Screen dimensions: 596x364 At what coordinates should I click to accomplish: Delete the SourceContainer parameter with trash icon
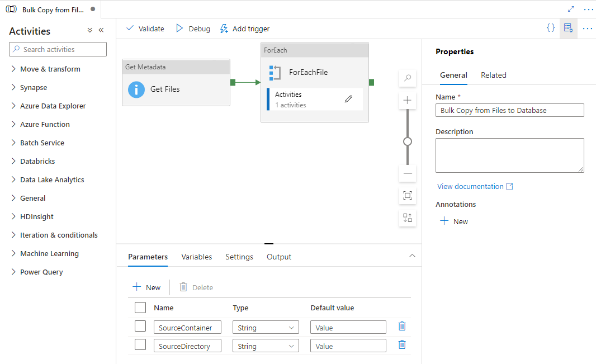coord(402,327)
